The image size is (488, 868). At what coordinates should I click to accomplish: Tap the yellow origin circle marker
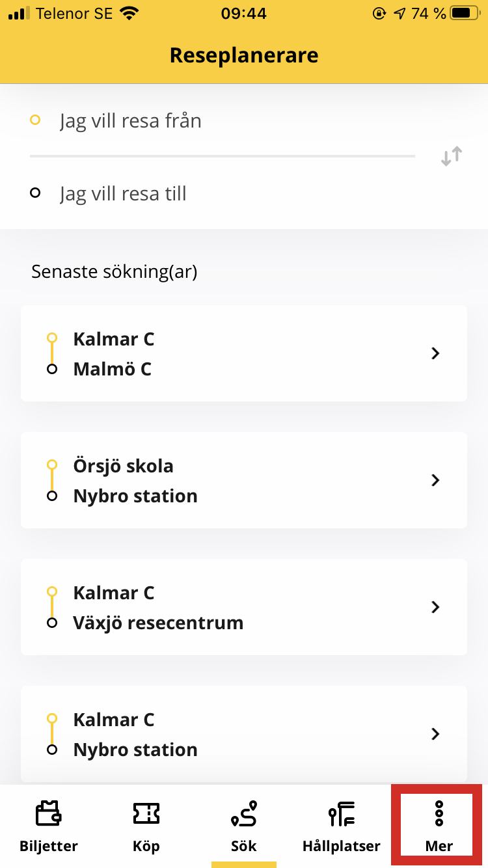(35, 120)
